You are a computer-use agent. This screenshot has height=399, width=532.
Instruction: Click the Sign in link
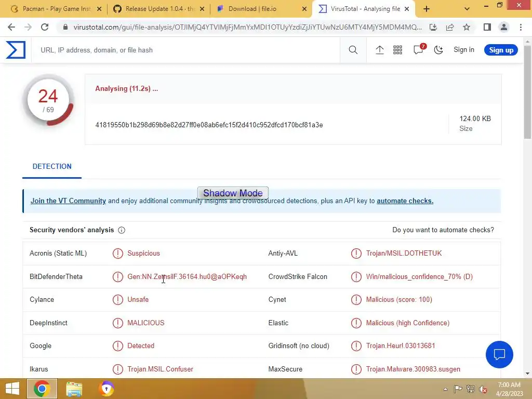click(464, 49)
